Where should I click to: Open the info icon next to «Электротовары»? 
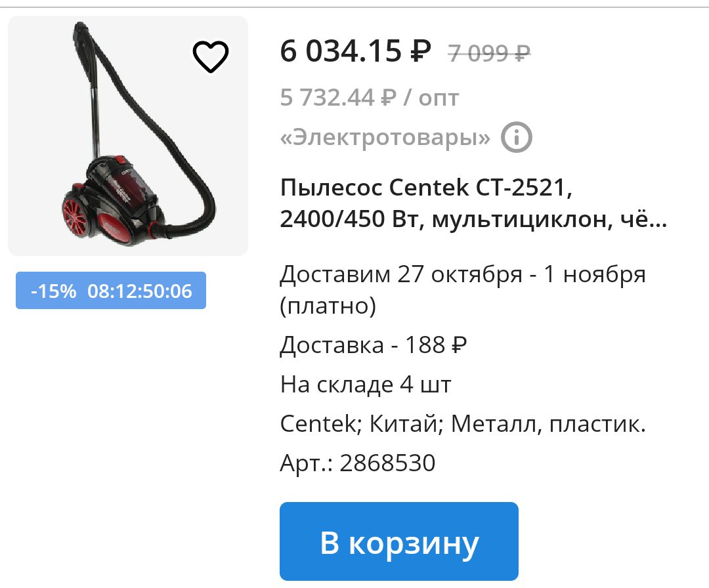click(517, 137)
